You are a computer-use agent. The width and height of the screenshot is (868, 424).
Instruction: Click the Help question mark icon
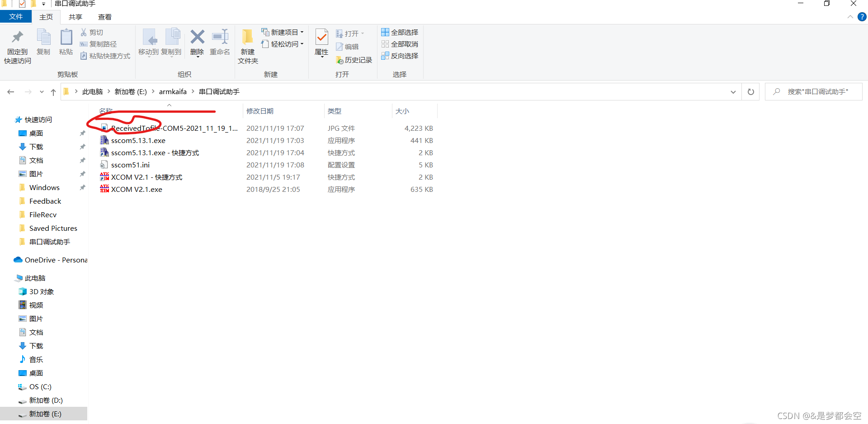pyautogui.click(x=862, y=17)
